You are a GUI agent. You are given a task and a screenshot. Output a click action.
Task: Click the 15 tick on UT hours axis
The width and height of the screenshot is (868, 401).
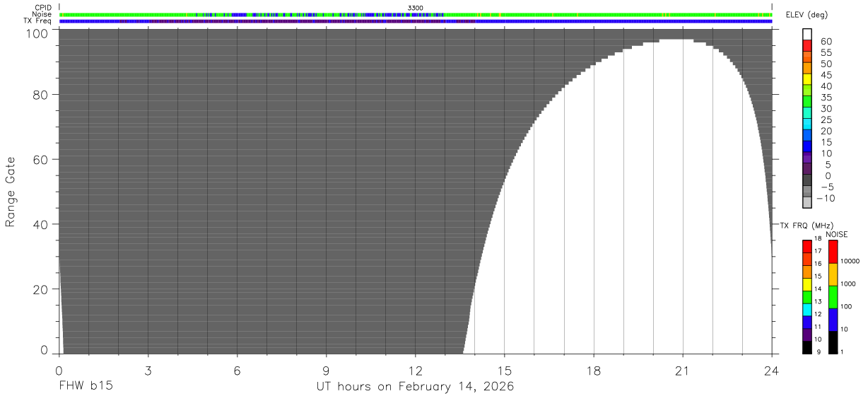click(505, 371)
